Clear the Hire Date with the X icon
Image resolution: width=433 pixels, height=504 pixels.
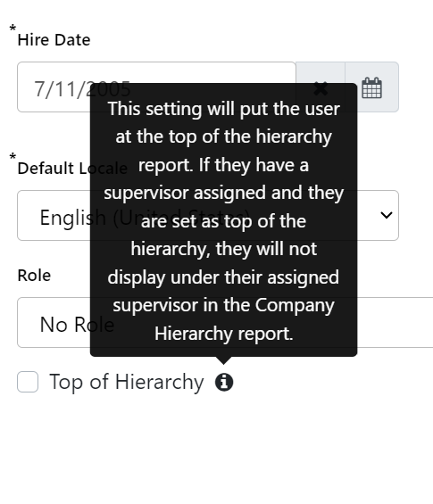321,87
